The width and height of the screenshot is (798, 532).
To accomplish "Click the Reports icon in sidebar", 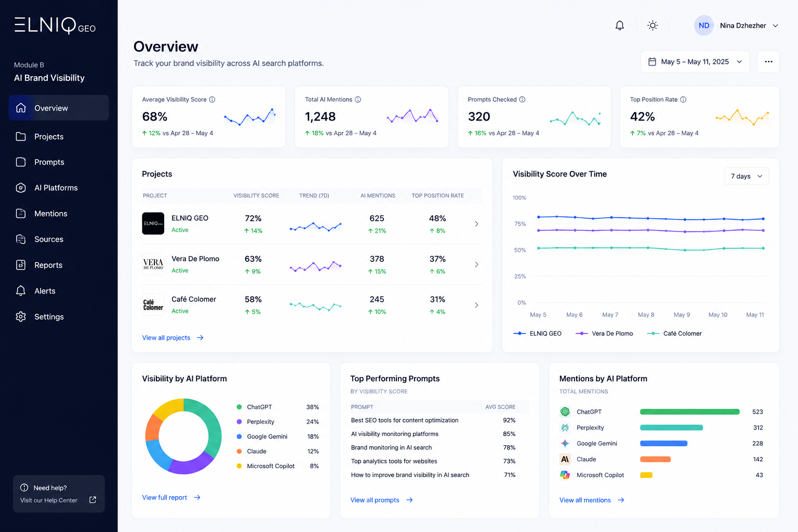I will (x=21, y=265).
